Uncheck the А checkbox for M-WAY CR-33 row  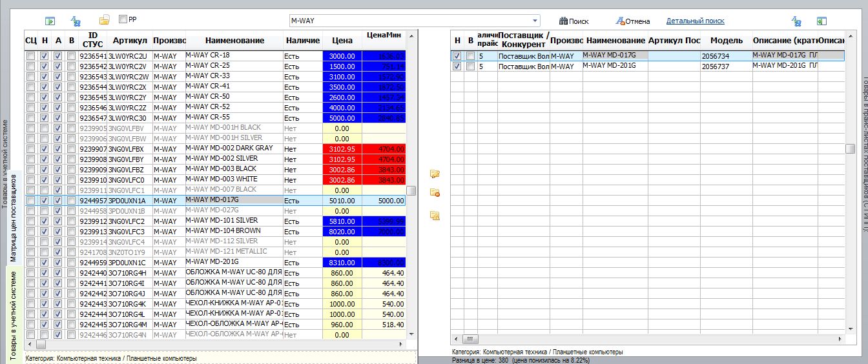point(58,77)
